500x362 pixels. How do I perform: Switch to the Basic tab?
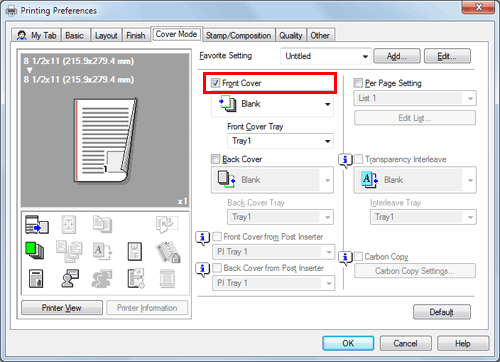[74, 35]
